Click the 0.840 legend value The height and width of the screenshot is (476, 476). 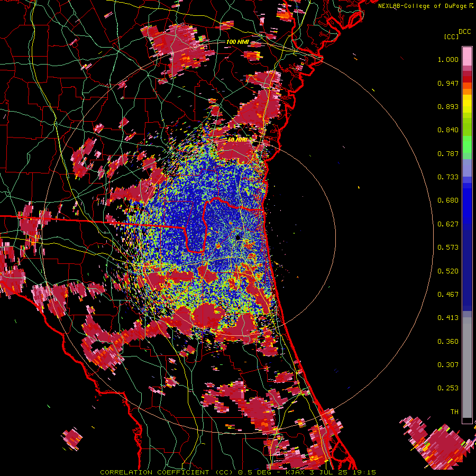coord(448,130)
